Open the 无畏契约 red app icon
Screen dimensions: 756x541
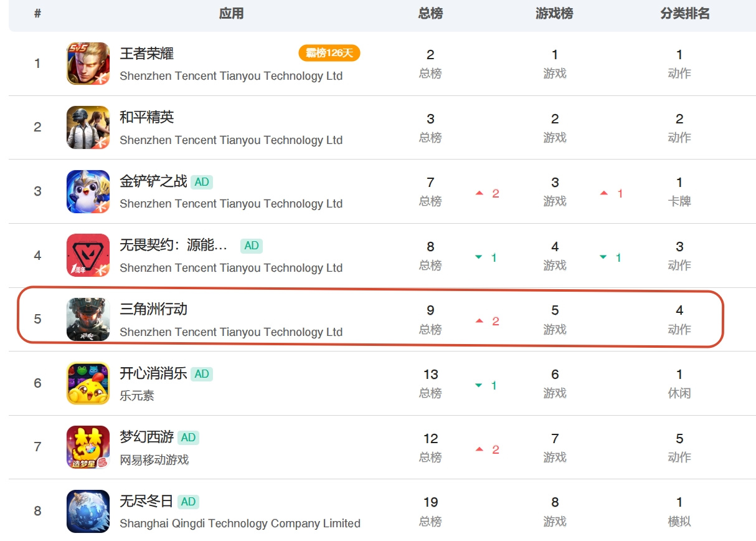[88, 256]
